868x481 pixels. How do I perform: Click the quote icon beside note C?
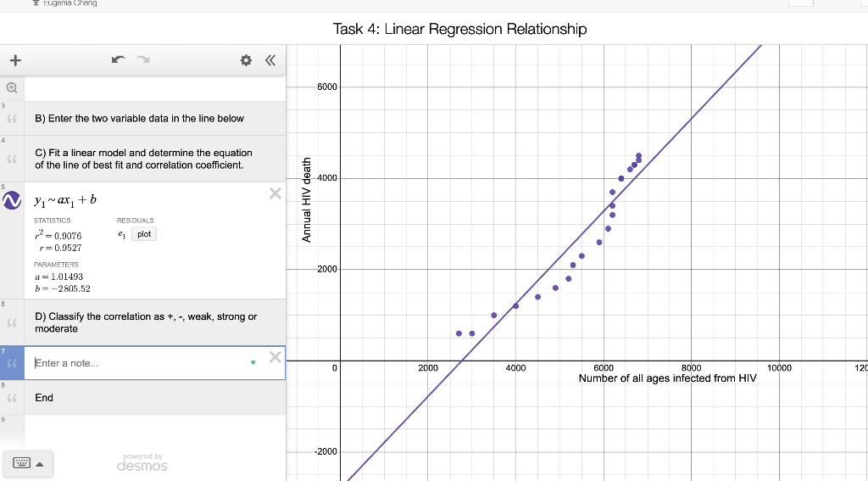[x=12, y=159]
